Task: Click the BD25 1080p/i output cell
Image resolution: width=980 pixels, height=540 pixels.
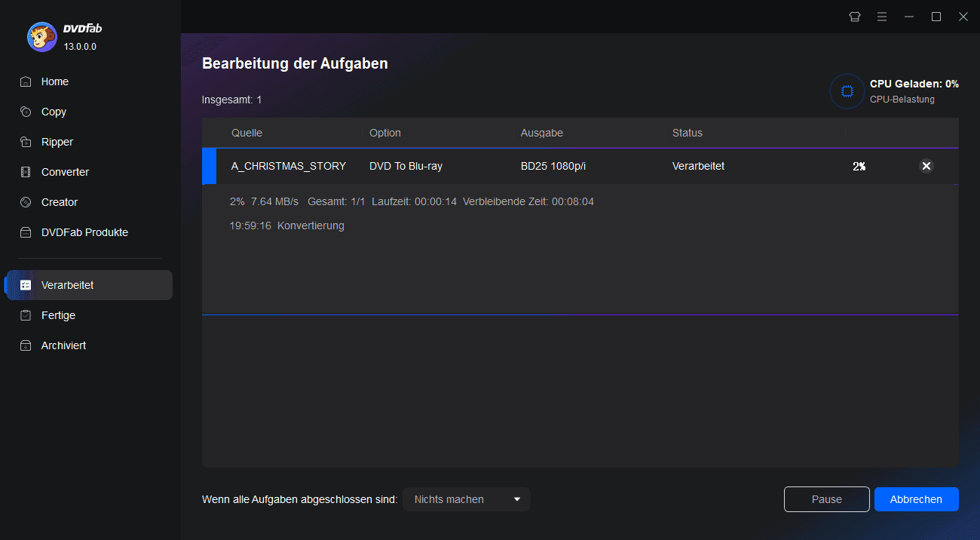Action: (x=553, y=166)
